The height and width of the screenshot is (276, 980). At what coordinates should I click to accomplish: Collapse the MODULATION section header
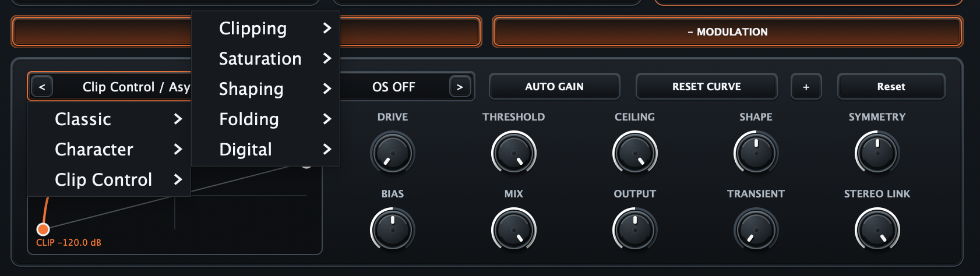728,31
